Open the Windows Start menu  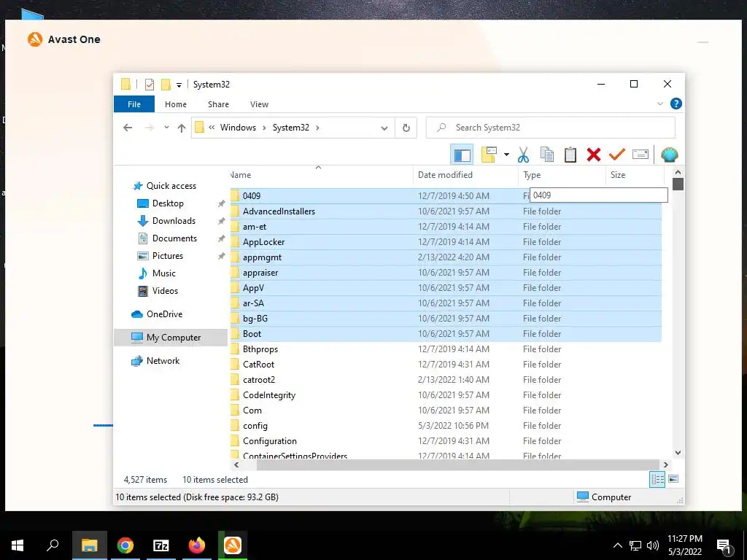(x=18, y=545)
